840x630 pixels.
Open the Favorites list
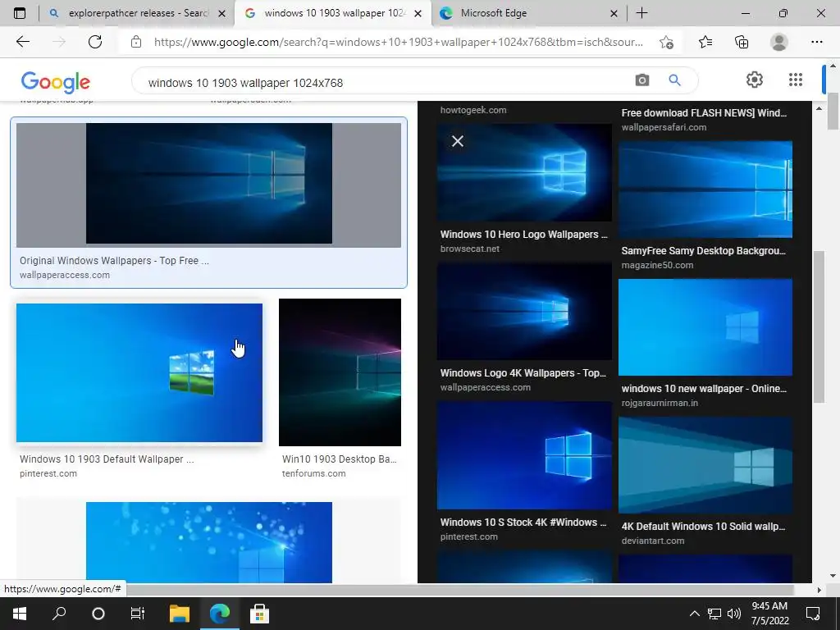(x=705, y=42)
